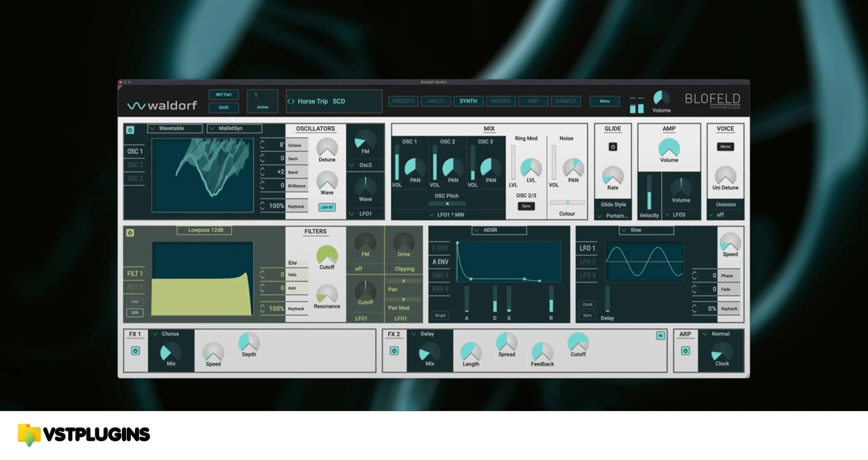Viewport: 868px width, 460px height.
Task: Enable or disable the FX 1 power icon
Action: click(x=135, y=351)
